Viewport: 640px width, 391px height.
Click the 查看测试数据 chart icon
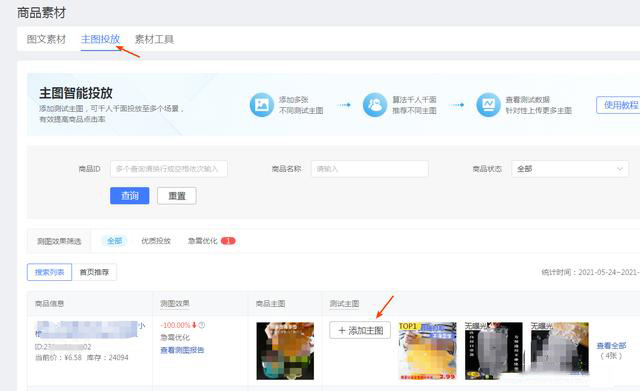point(488,105)
